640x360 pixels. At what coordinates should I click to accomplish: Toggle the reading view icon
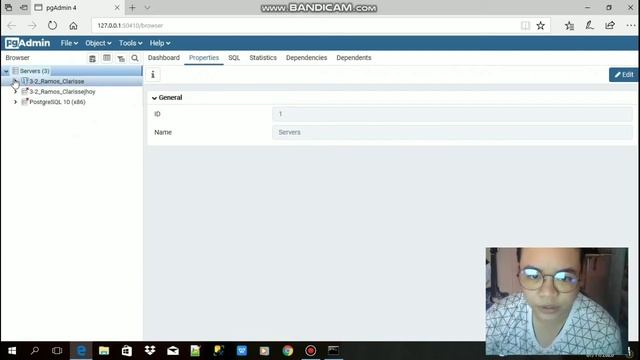tap(525, 26)
